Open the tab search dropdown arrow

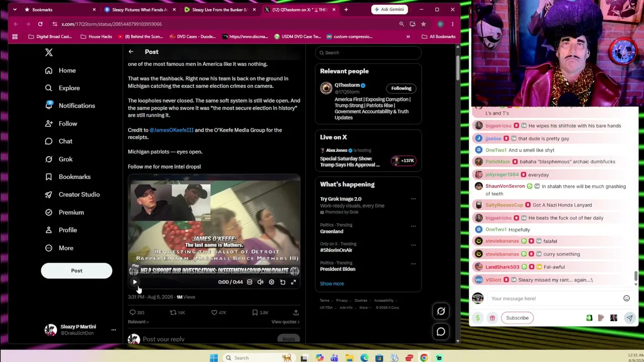tap(15, 10)
